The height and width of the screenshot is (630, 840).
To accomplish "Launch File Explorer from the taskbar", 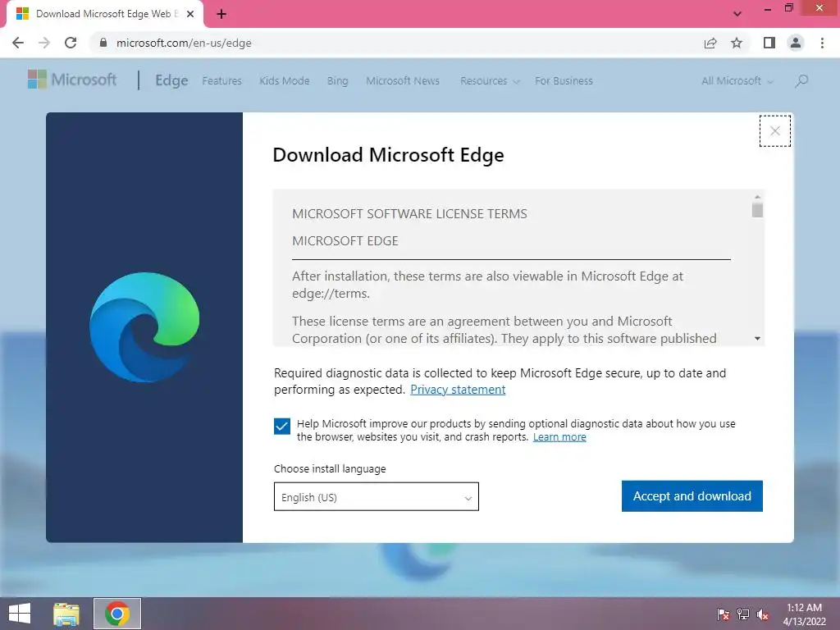I will pos(66,614).
